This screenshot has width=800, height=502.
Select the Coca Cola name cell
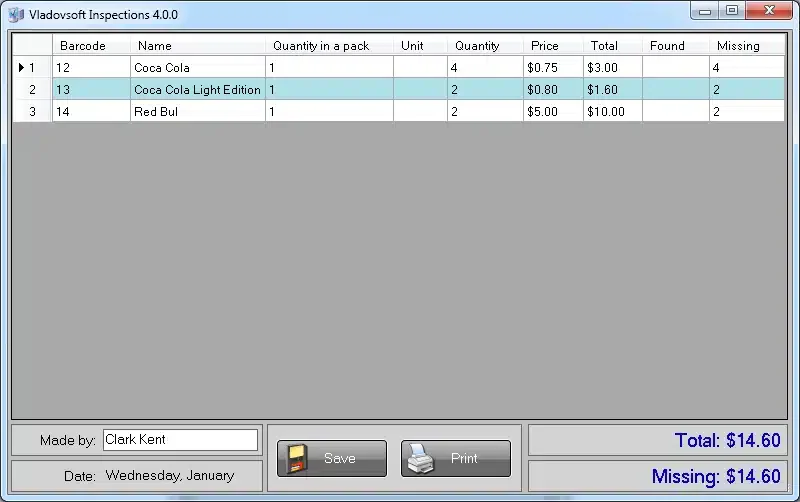pos(198,67)
